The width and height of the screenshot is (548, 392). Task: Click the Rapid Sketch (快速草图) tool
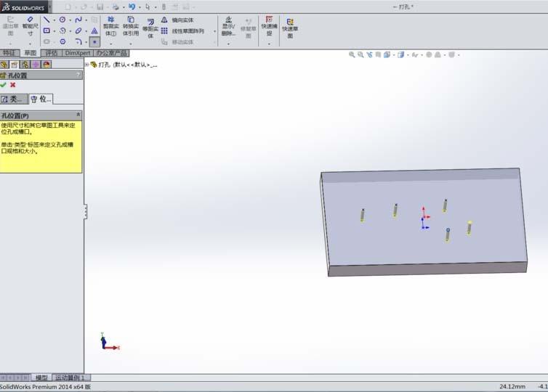pyautogui.click(x=290, y=28)
